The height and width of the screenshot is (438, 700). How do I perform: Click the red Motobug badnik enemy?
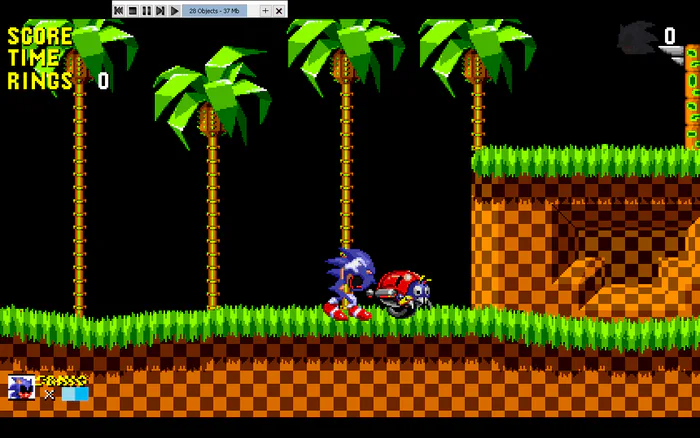coord(400,293)
